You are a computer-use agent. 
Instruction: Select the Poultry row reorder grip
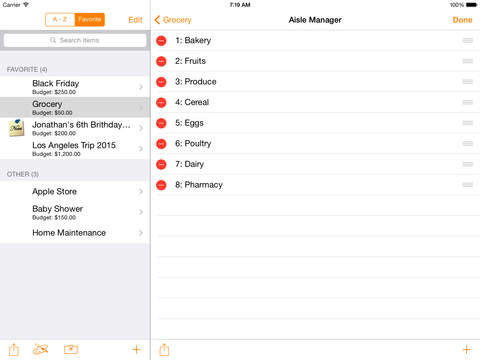pos(468,143)
